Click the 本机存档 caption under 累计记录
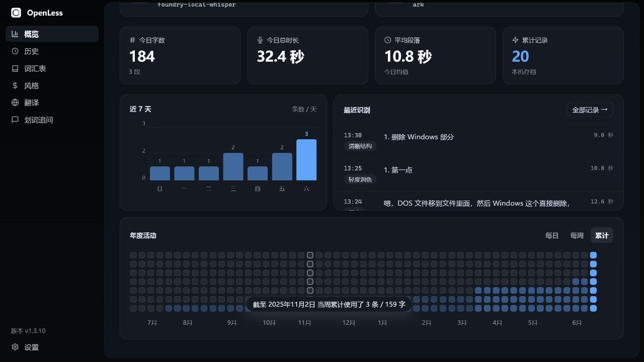The image size is (644, 362). [524, 72]
